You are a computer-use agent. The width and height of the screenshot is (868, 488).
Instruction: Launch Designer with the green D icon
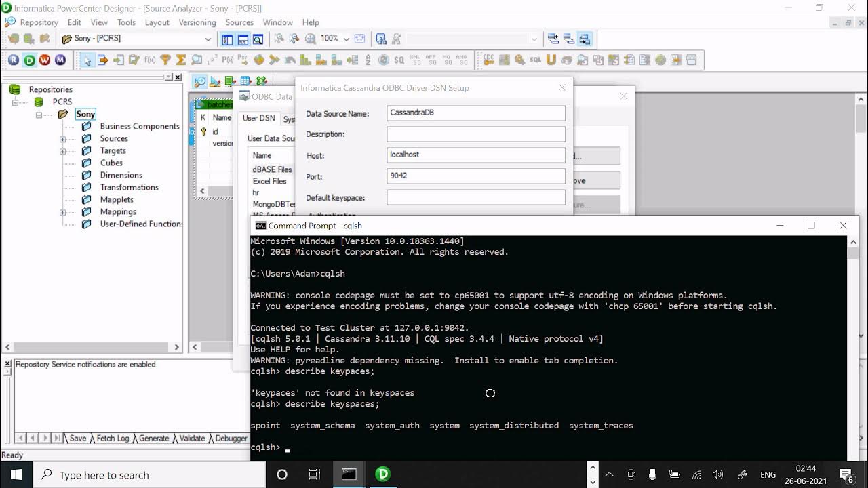[x=29, y=60]
